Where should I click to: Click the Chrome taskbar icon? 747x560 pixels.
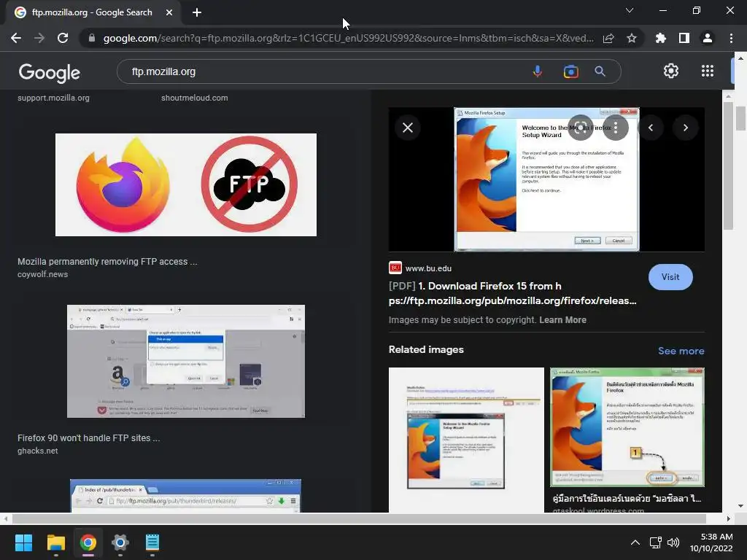pyautogui.click(x=88, y=542)
